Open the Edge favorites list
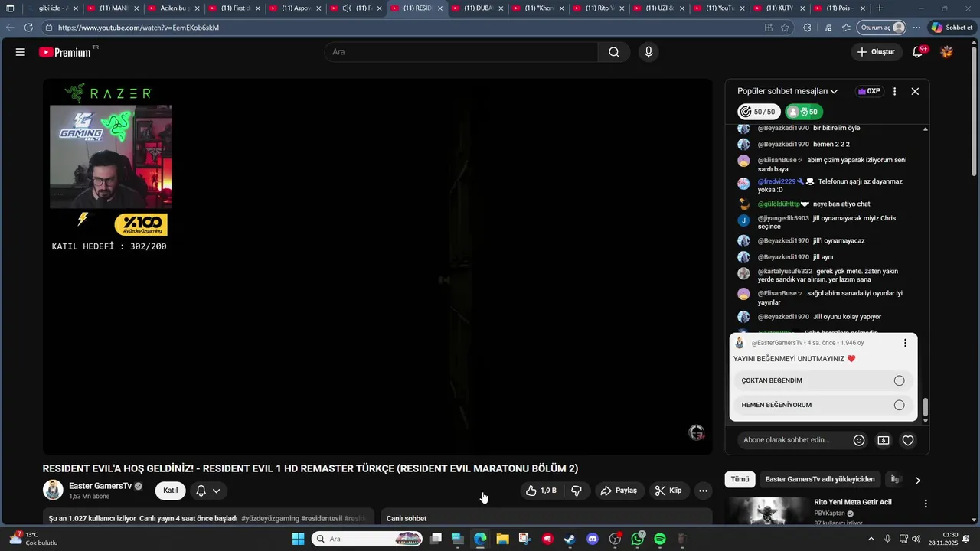This screenshot has height=551, width=980. coord(846,28)
